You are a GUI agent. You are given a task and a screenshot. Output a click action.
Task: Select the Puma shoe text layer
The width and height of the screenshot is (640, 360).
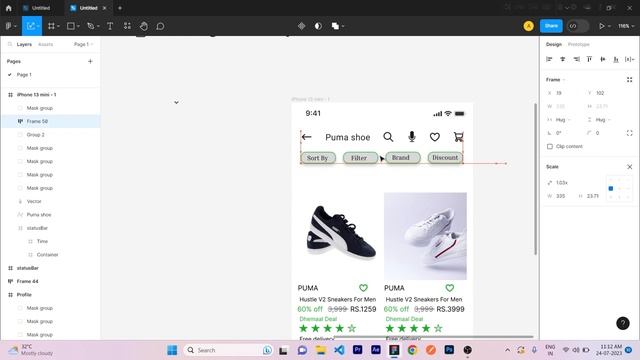[51, 215]
